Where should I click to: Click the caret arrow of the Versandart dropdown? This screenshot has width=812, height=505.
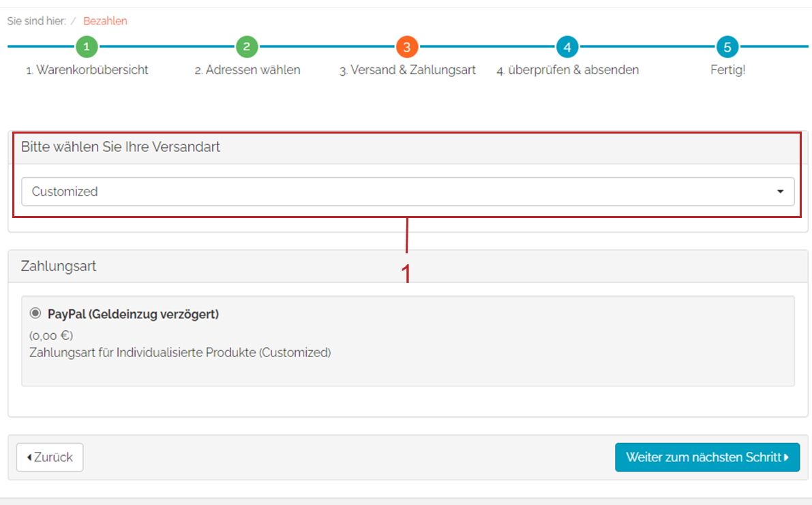[x=780, y=192]
